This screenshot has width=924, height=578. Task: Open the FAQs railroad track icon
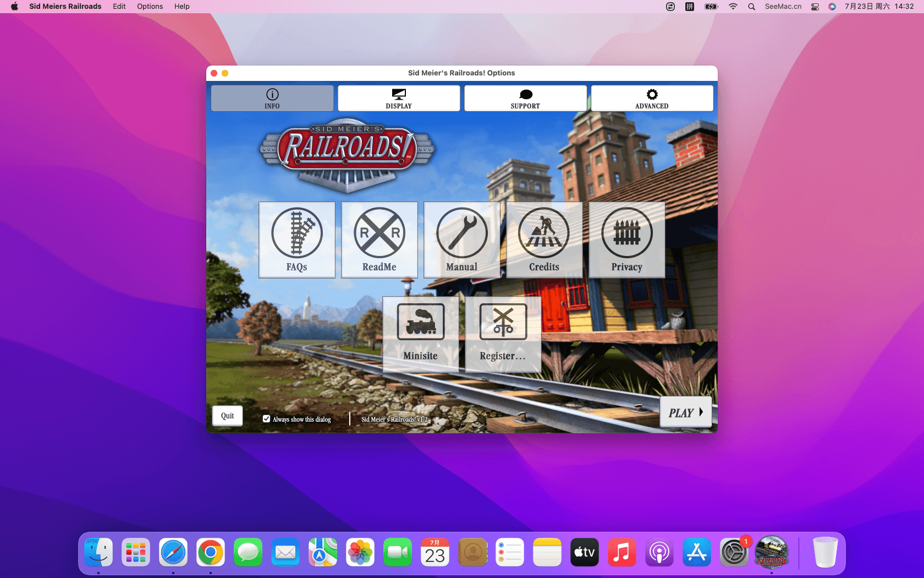(297, 239)
